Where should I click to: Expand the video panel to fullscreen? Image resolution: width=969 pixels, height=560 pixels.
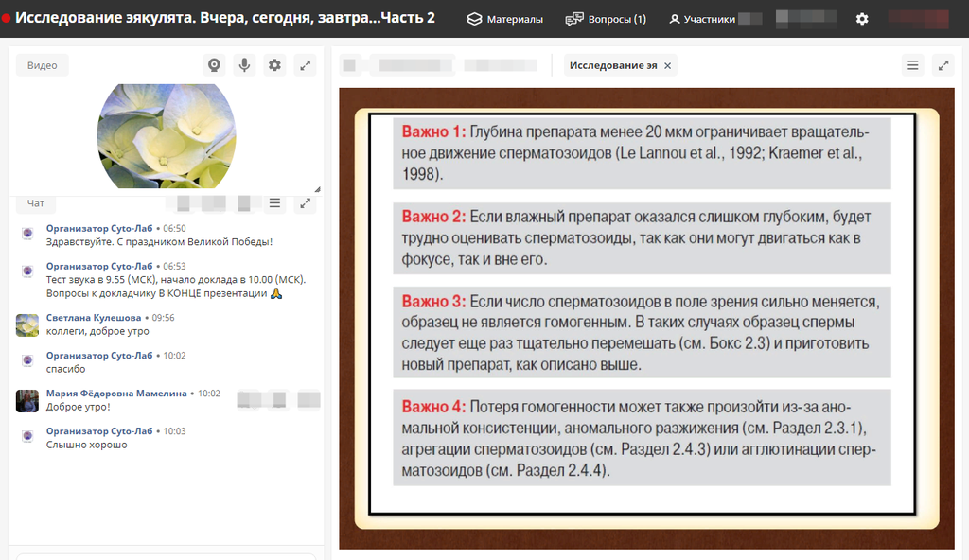305,65
